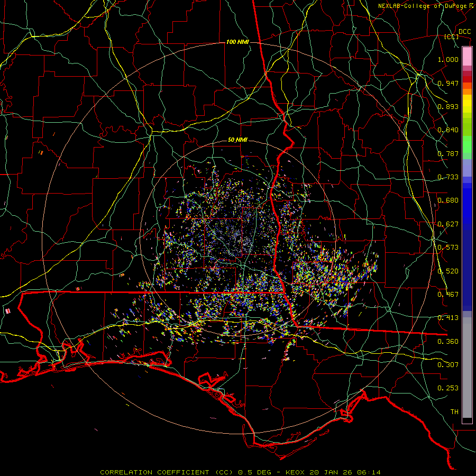Click the 0.573 scale value
Screen dimensions: 476x476
(x=448, y=248)
